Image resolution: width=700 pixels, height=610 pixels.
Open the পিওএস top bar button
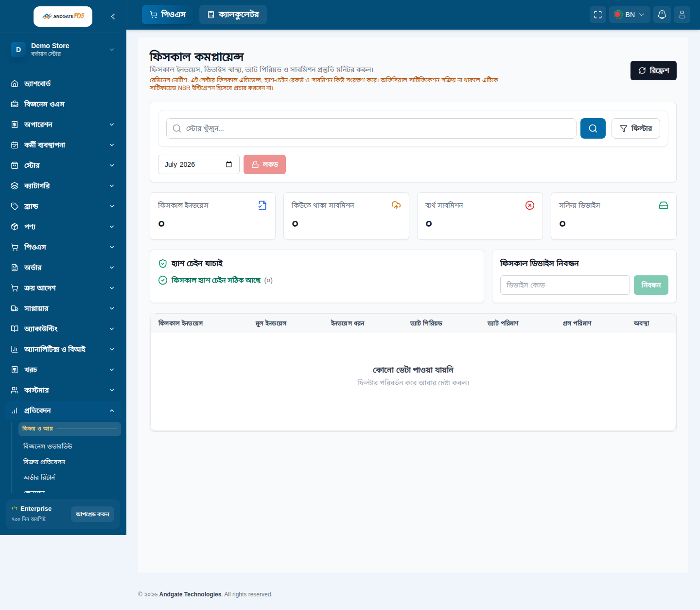tap(167, 15)
